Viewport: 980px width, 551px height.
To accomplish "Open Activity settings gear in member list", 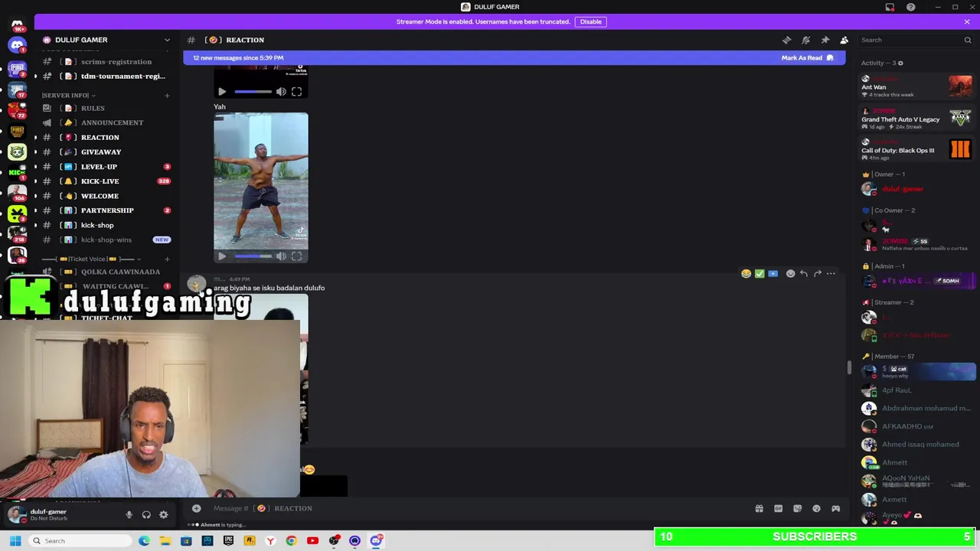I will coord(900,63).
